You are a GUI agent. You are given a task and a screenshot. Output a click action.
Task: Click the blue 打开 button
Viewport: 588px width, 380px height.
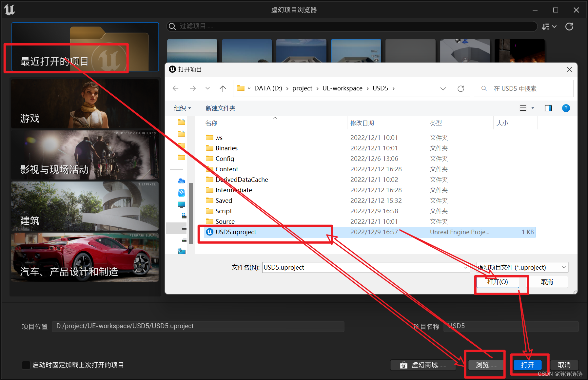[527, 365]
